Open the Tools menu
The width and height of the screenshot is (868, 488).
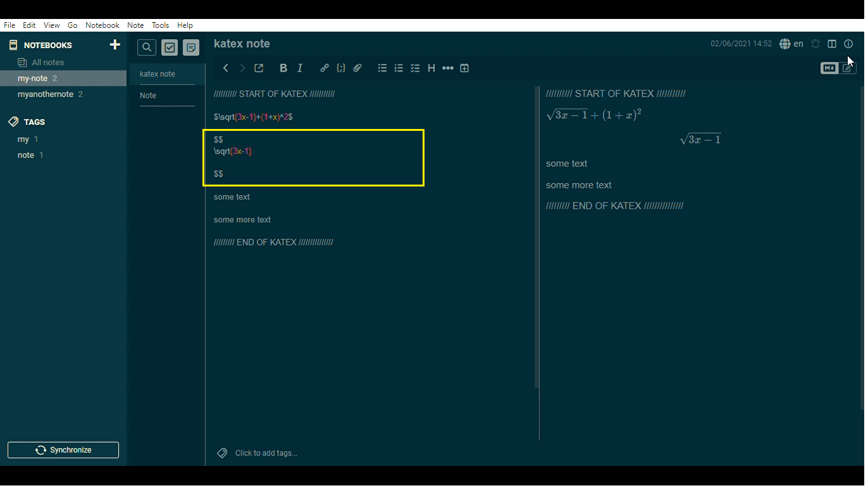[x=160, y=25]
